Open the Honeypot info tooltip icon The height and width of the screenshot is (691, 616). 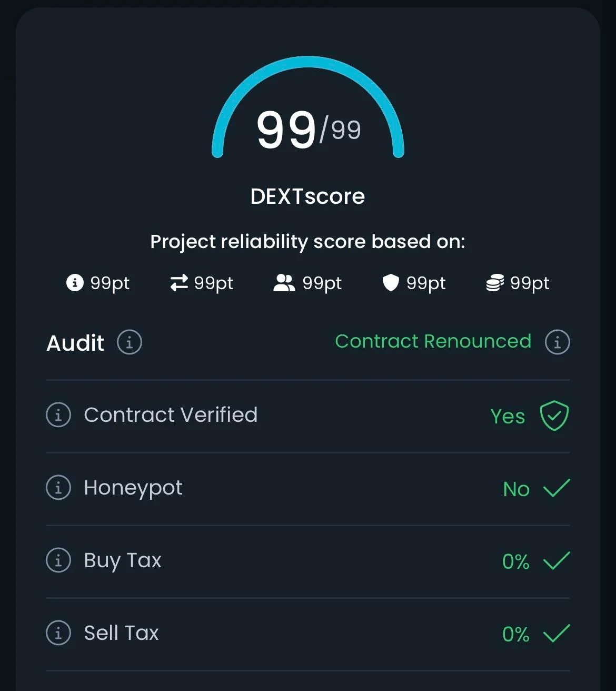(58, 488)
